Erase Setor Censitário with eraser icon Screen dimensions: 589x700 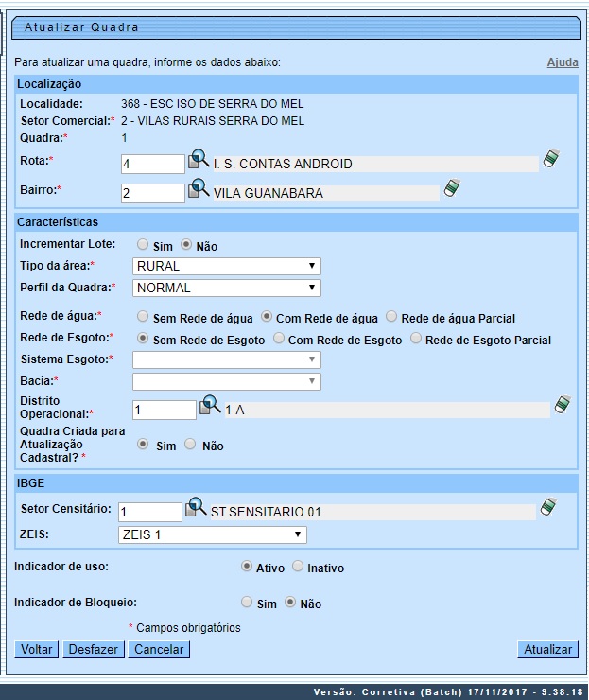548,508
